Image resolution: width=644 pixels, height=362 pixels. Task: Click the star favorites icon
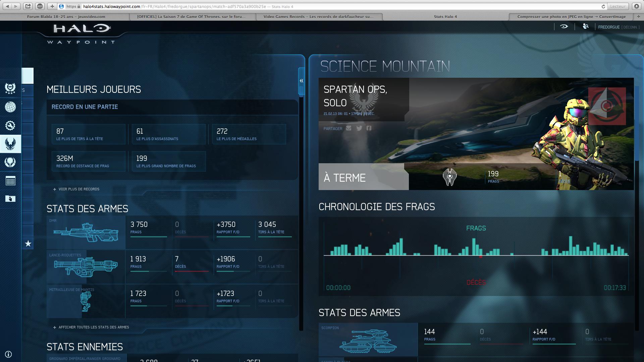coord(28,244)
